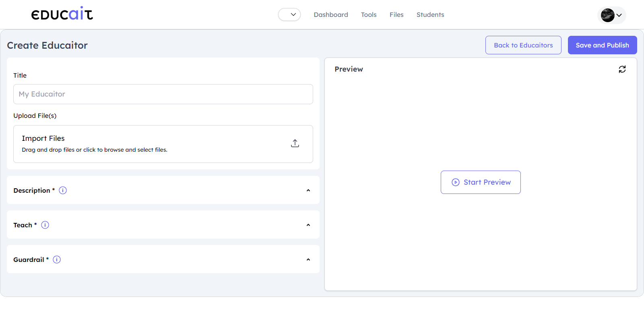
Task: Open the user profile avatar menu
Action: coord(611,15)
